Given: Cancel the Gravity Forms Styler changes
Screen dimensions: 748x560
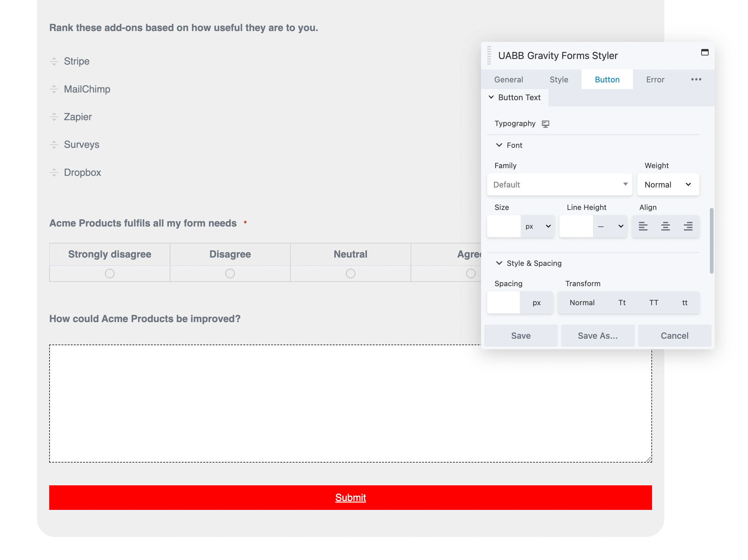Looking at the screenshot, I should (674, 335).
